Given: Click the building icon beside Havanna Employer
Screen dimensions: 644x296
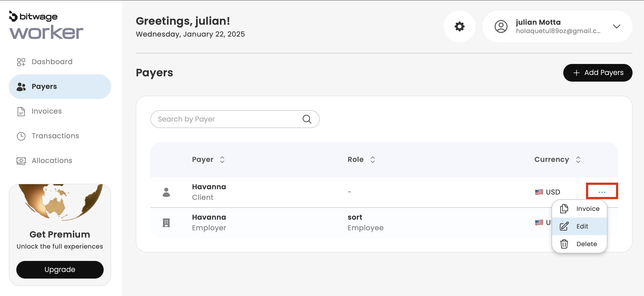Looking at the screenshot, I should (x=166, y=223).
